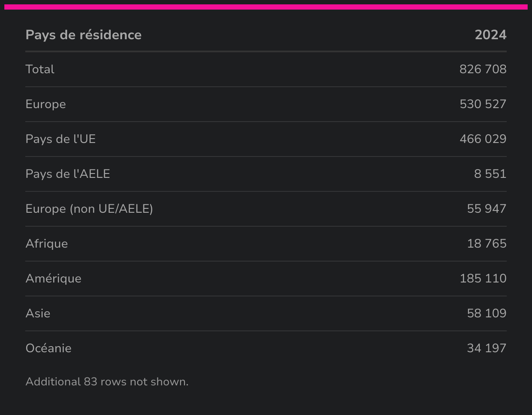This screenshot has height=415, width=532.
Task: Click the value 185 110
Action: 483,279
